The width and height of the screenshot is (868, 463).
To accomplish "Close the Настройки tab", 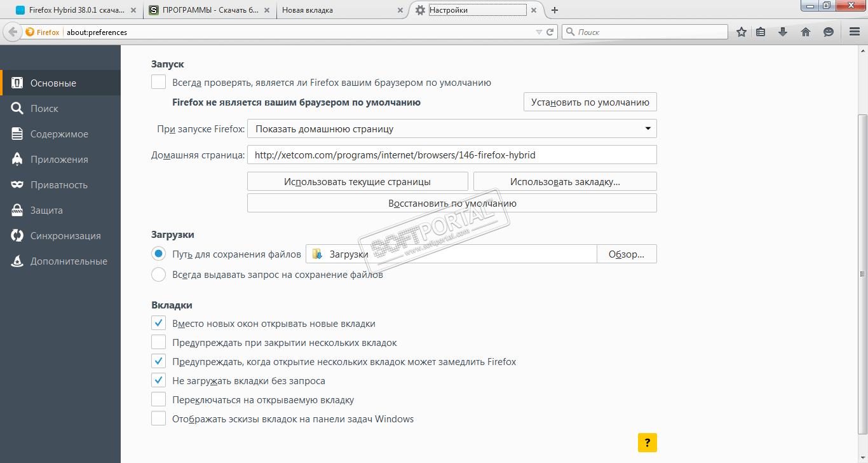I will click(533, 10).
